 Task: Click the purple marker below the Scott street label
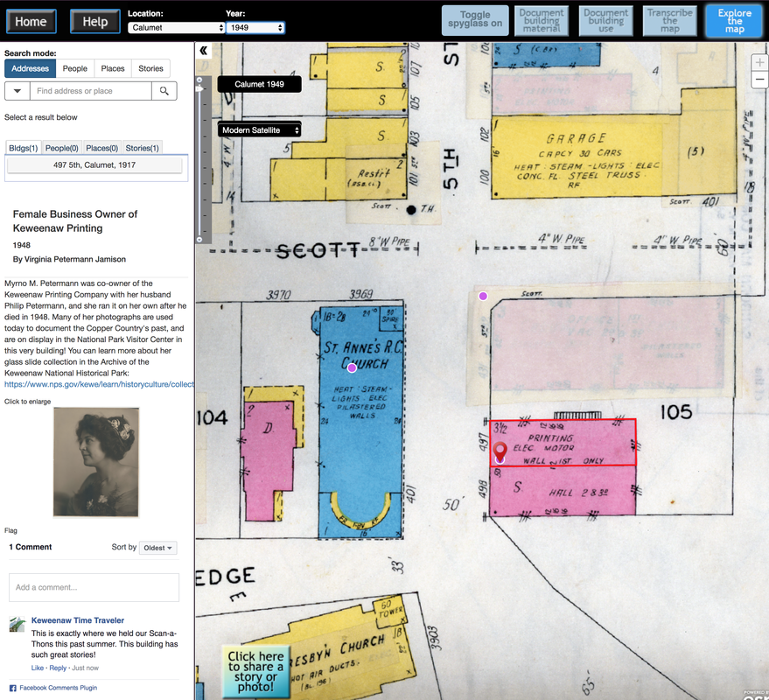coord(483,296)
